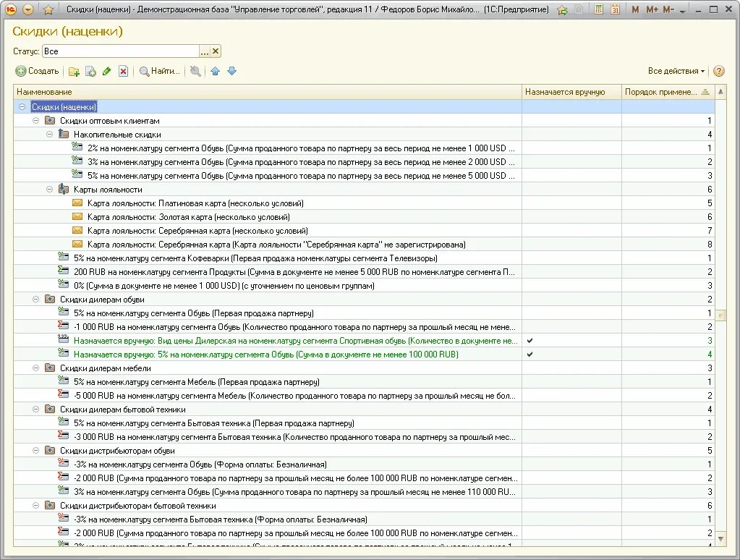Select the 5% Обувь 5 000 USD accumulative row
Screen dimensions: 740x560
click(364, 176)
